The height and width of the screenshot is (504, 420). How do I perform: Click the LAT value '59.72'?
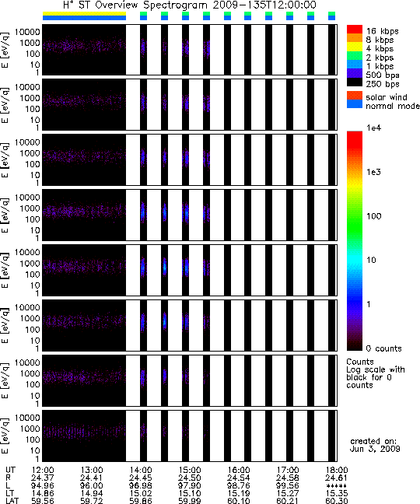point(92,501)
